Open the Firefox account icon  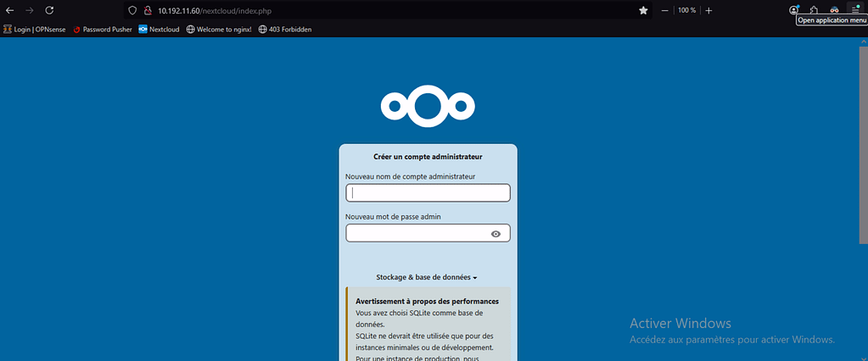pos(794,10)
